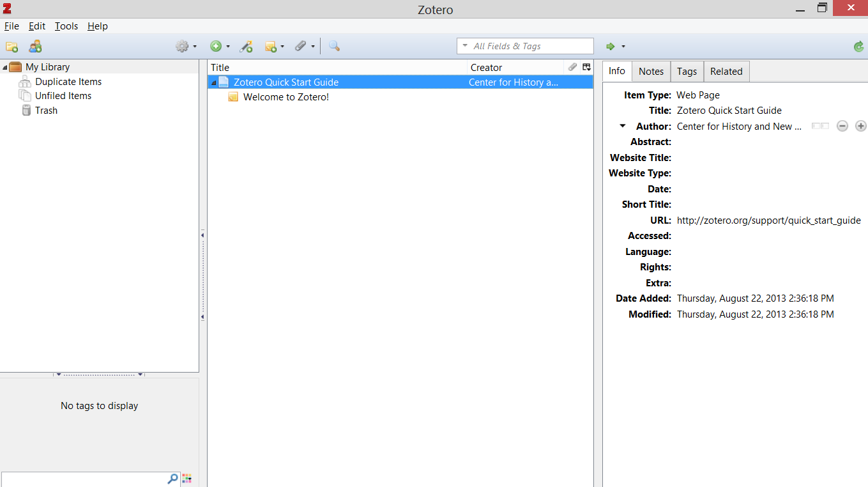Viewport: 868px width, 487px height.
Task: Click the green Locate arrow icon
Action: coord(611,46)
